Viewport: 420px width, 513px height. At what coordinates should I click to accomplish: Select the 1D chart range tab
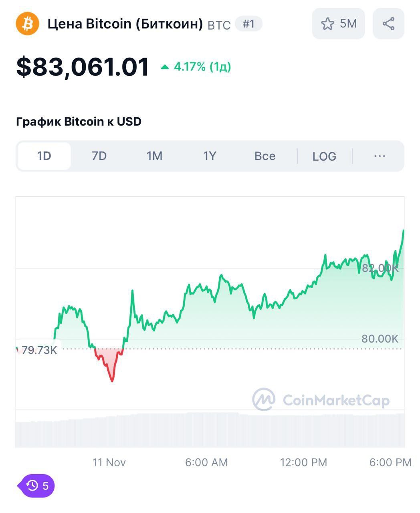point(44,156)
